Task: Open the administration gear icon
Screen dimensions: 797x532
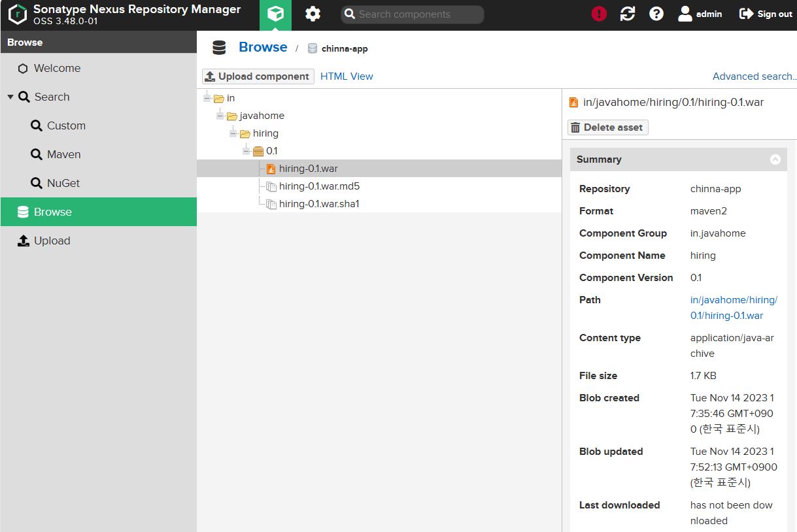Action: tap(313, 14)
